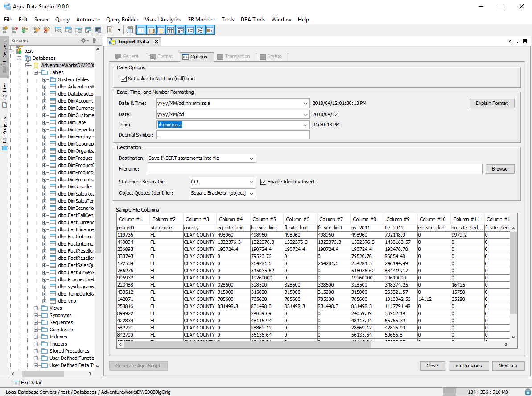532x396 pixels.
Task: Click the memory usage progress bar
Action: (x=483, y=392)
